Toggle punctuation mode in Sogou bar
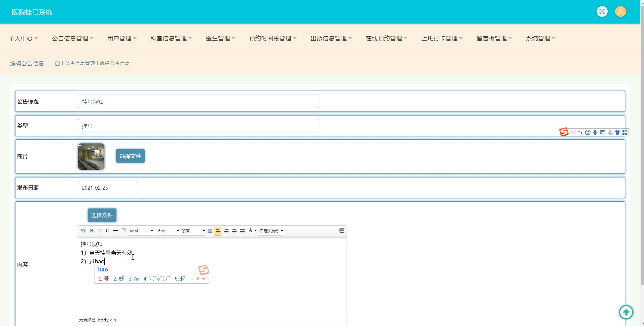Screen dimensions: 644x326 (580, 132)
